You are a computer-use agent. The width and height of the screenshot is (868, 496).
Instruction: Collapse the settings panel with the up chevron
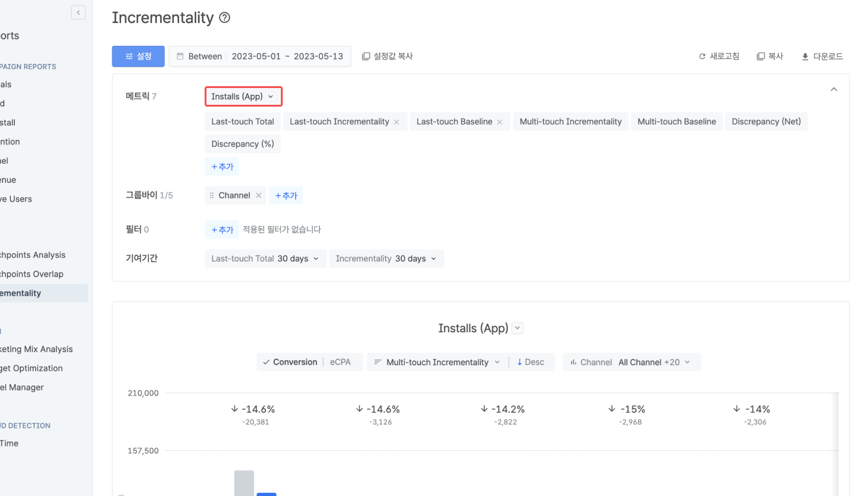pyautogui.click(x=834, y=89)
